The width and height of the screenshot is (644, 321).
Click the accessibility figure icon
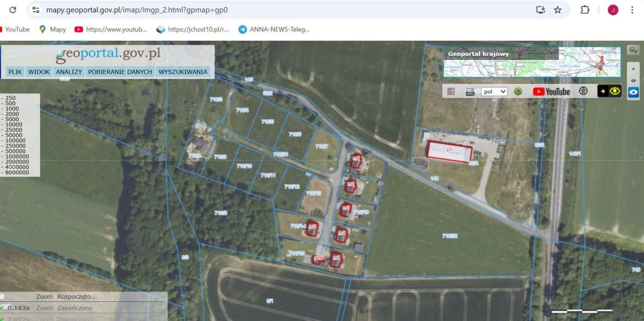(x=583, y=91)
